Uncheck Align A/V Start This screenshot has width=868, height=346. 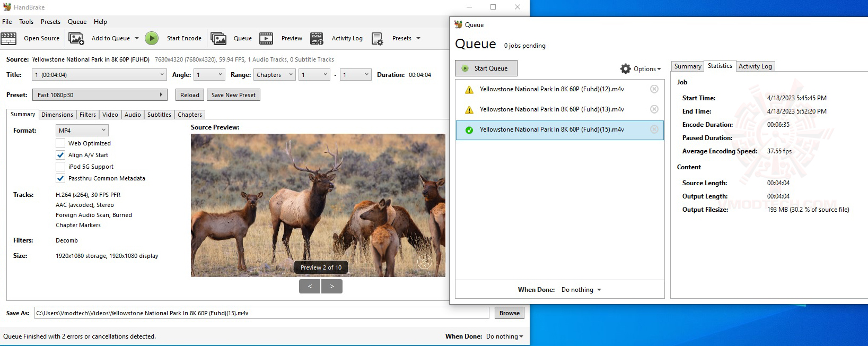click(60, 155)
